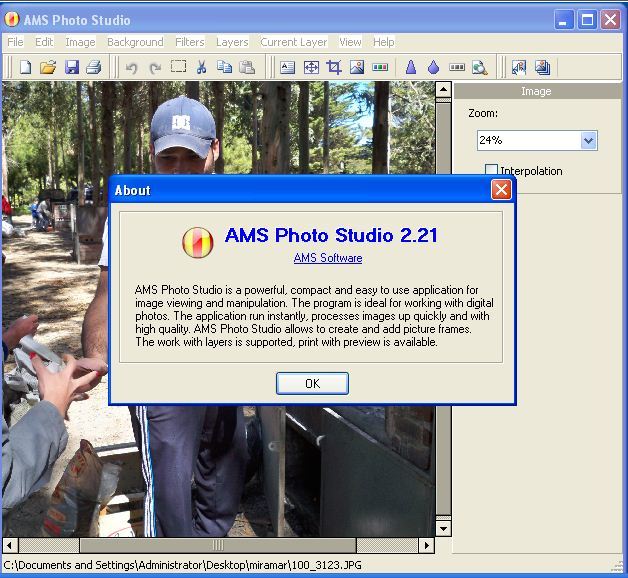This screenshot has width=628, height=578.
Task: Expand the Zoom dropdown arrow
Action: [x=588, y=140]
